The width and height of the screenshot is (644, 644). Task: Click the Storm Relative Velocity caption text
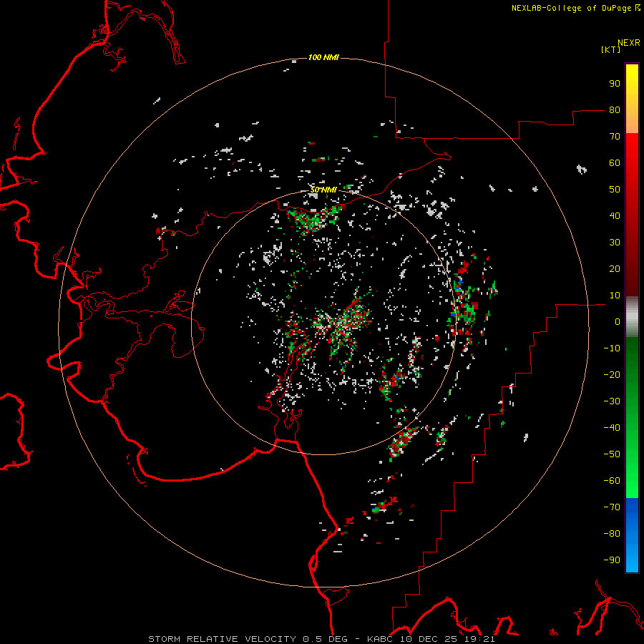point(321,639)
